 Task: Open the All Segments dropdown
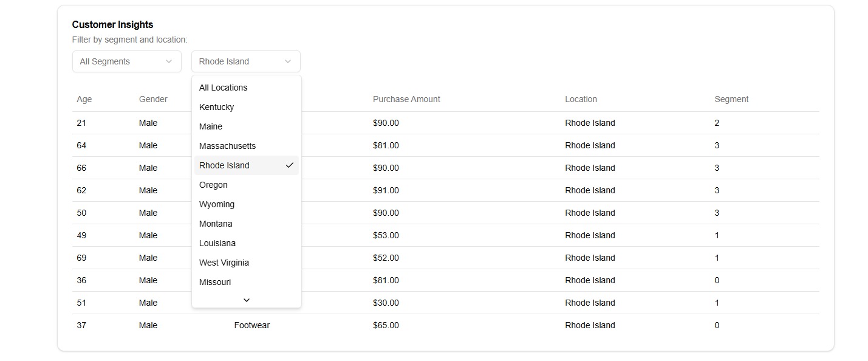tap(126, 61)
